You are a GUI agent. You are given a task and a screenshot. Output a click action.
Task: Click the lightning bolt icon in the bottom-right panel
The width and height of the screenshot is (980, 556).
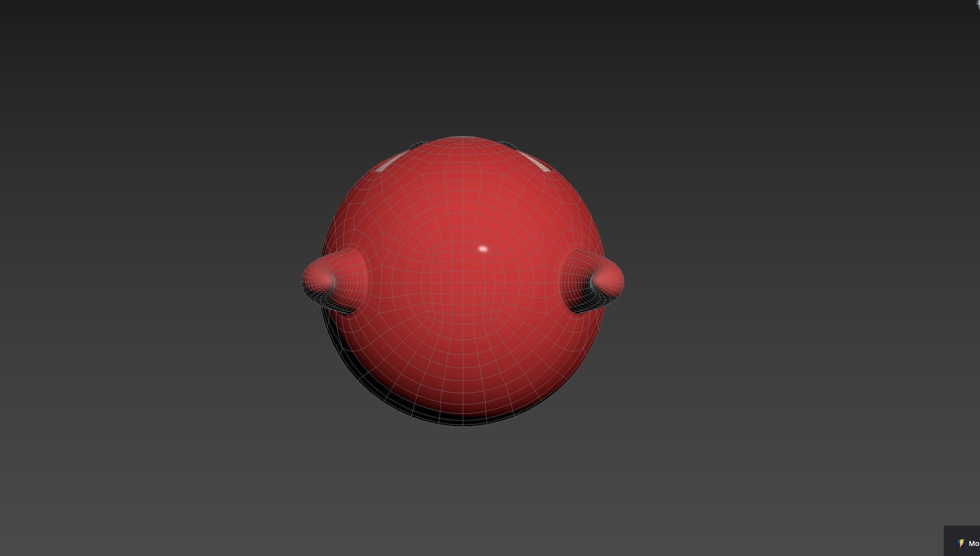(961, 543)
